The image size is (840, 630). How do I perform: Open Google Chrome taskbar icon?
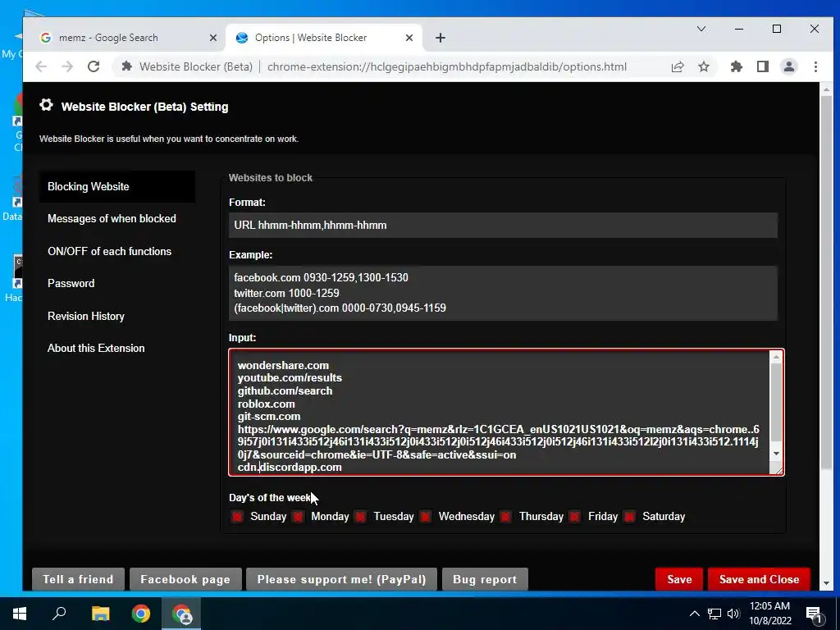[x=141, y=614]
